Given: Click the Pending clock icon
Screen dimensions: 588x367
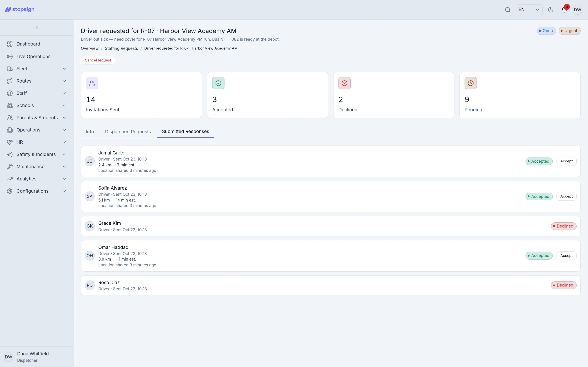Looking at the screenshot, I should (471, 83).
